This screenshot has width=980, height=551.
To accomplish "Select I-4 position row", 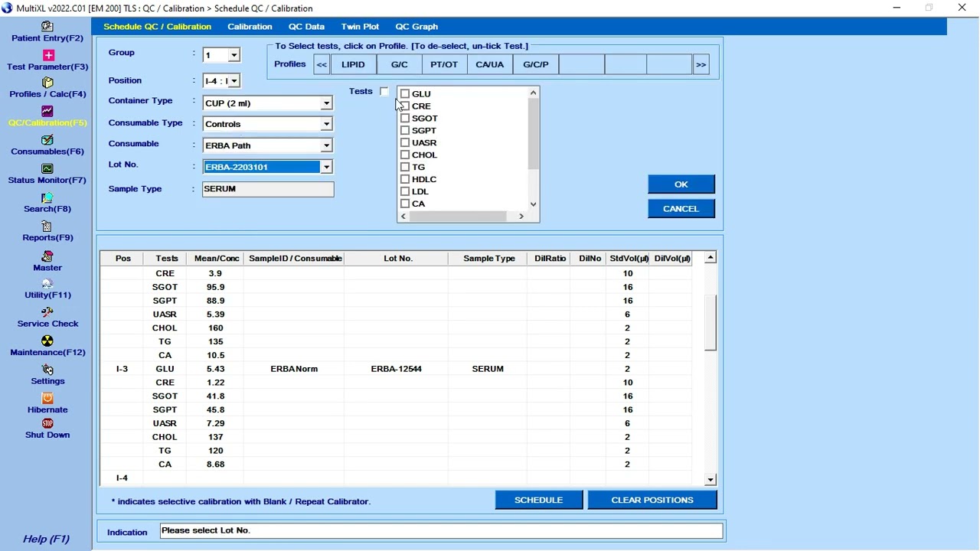I will click(x=396, y=478).
